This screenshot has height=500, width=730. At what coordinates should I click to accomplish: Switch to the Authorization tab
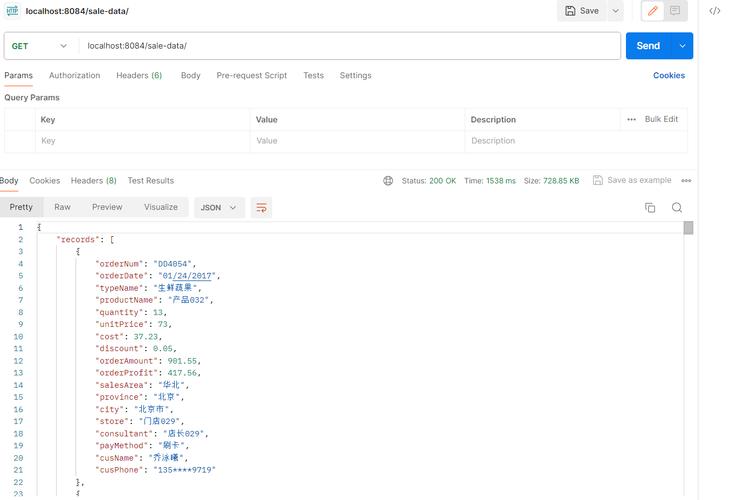(x=74, y=75)
